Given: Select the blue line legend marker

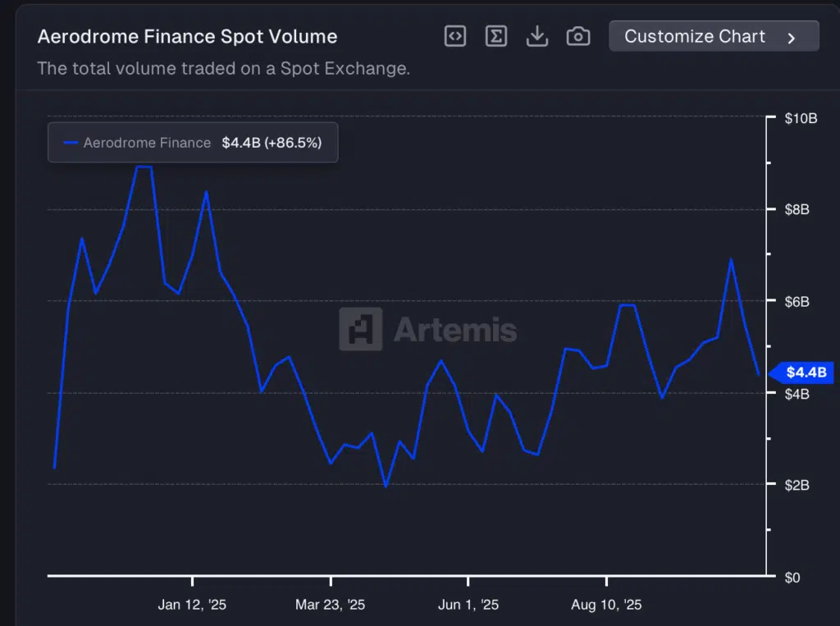Looking at the screenshot, I should coord(70,142).
